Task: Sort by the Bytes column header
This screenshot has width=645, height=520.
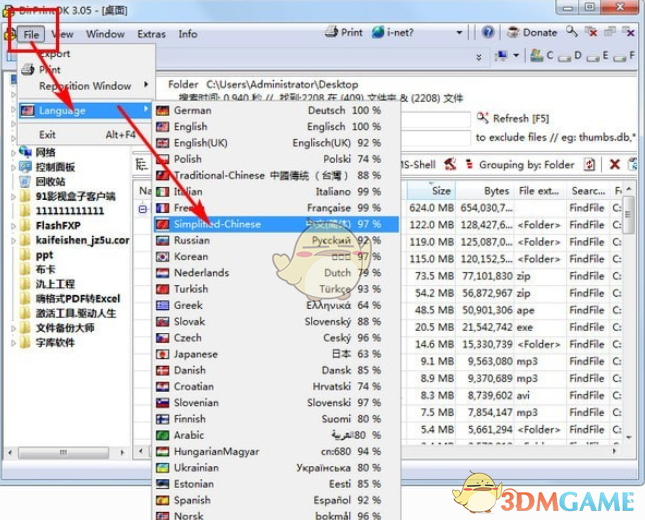Action: point(485,190)
